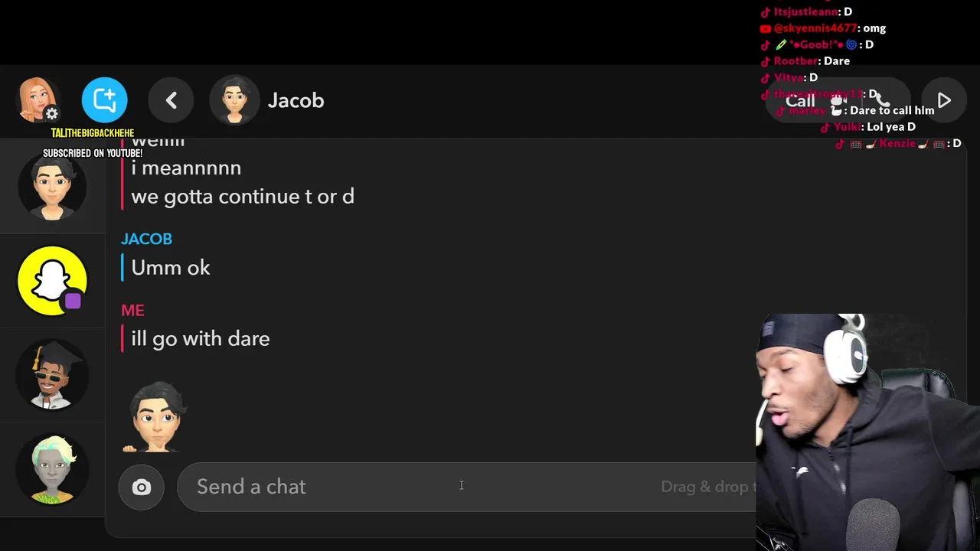Focus the Send a chat field
The width and height of the screenshot is (980, 551).
(x=467, y=487)
